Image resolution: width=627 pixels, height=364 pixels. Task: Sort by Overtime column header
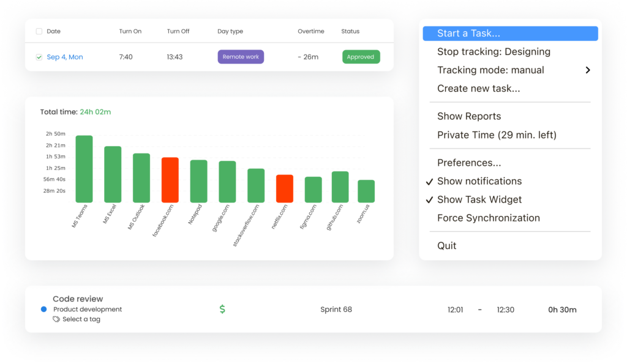coord(310,31)
